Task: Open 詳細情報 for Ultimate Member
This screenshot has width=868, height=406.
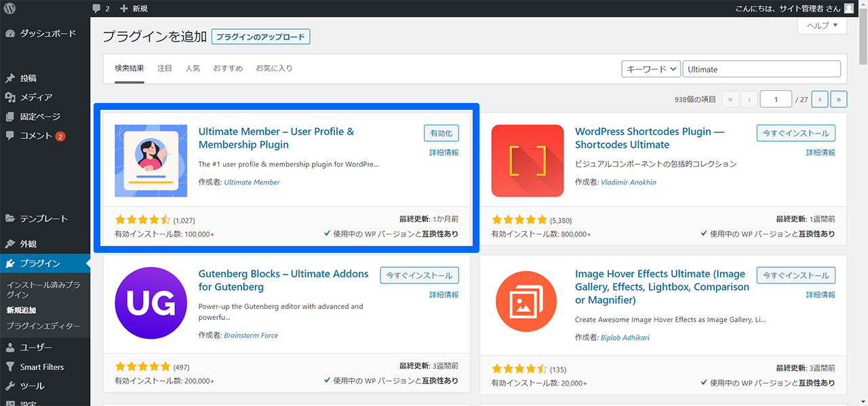Action: click(x=444, y=153)
